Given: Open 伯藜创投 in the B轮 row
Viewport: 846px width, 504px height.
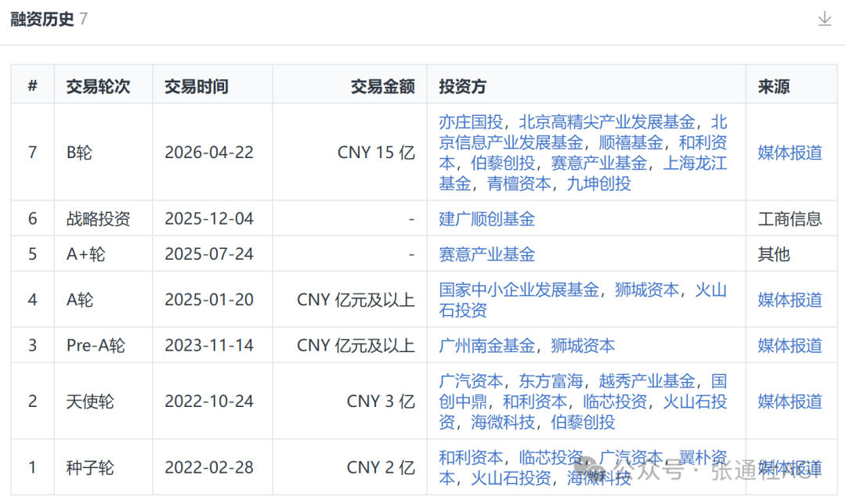Looking at the screenshot, I should [x=502, y=164].
